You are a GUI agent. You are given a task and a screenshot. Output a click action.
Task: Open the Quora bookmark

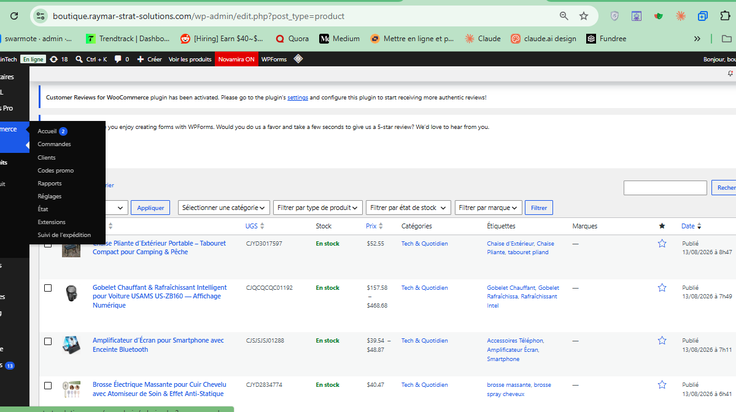click(292, 38)
